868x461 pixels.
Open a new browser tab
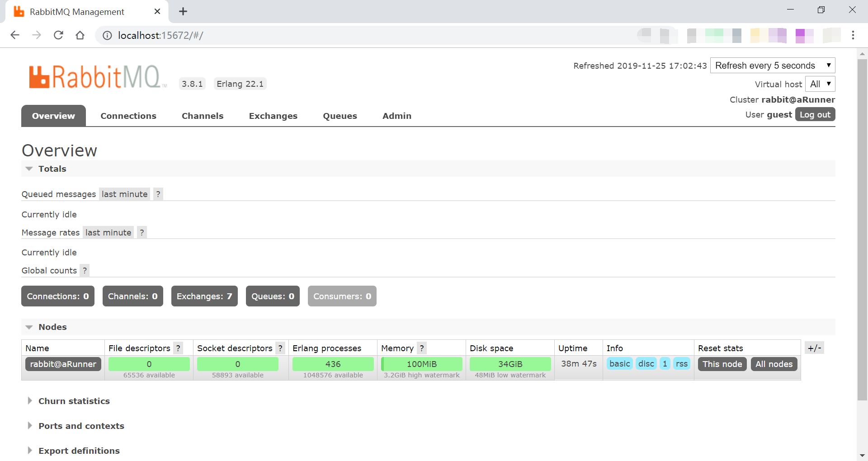(183, 12)
